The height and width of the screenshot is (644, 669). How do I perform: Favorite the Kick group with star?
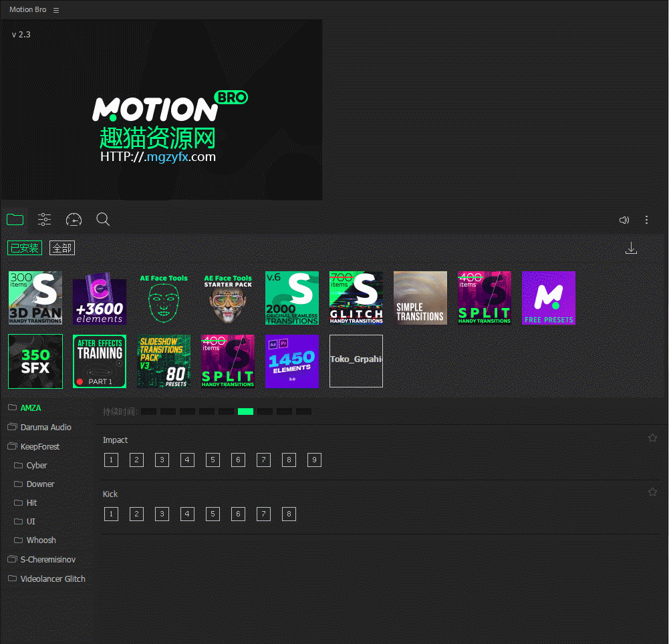click(652, 492)
